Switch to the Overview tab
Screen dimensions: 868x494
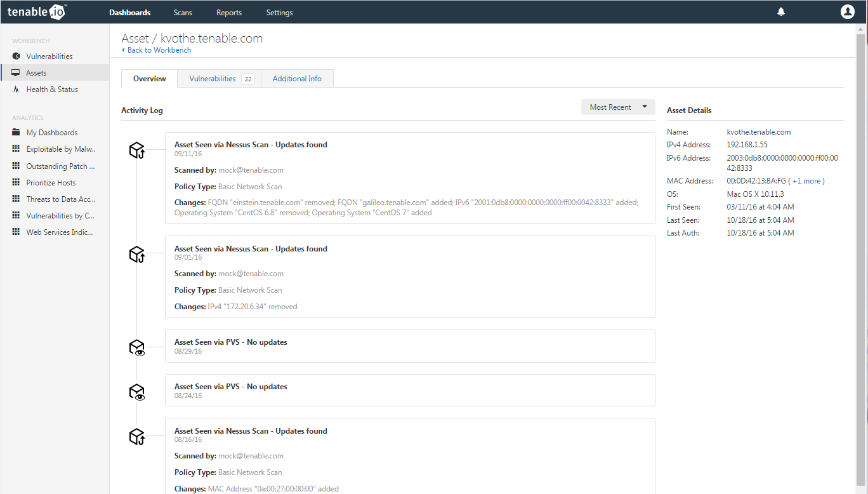point(150,79)
